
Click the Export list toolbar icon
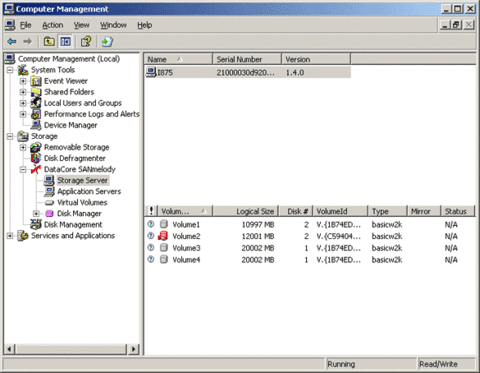coord(107,41)
